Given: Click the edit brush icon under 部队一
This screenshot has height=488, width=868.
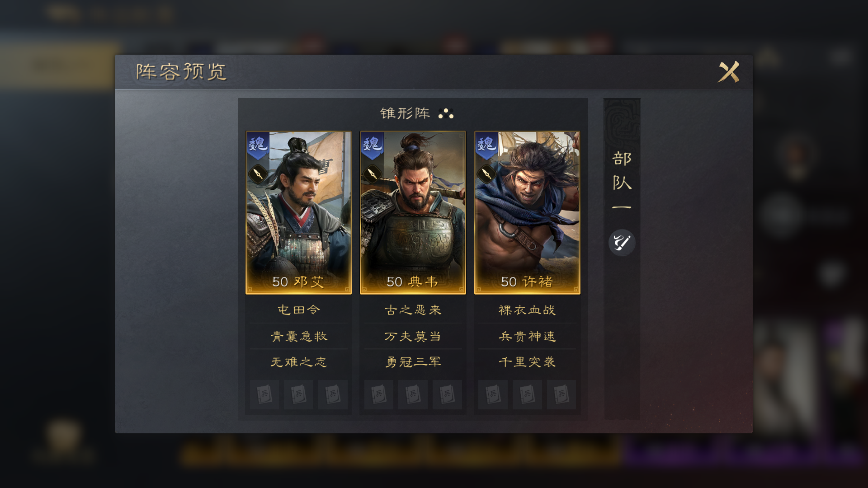Looking at the screenshot, I should (x=622, y=243).
